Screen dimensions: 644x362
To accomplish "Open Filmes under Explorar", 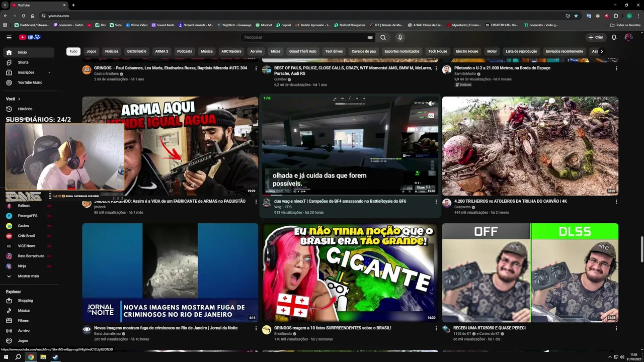I will [x=28, y=320].
